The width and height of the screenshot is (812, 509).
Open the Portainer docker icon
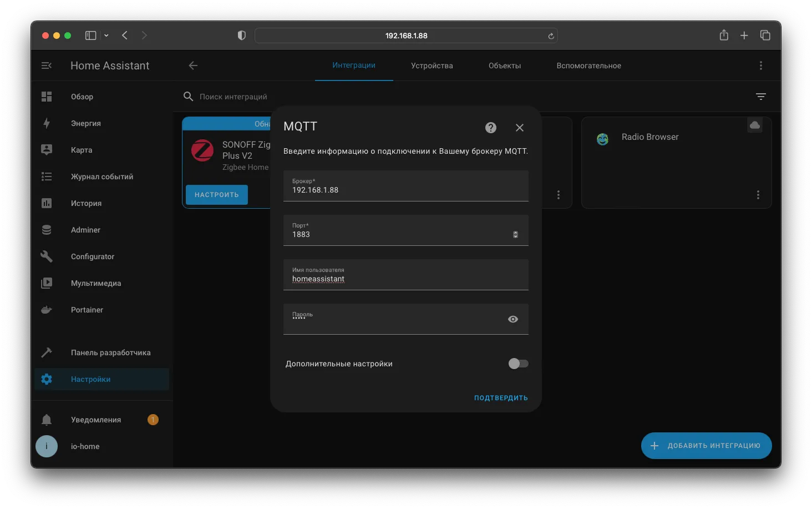(x=47, y=310)
